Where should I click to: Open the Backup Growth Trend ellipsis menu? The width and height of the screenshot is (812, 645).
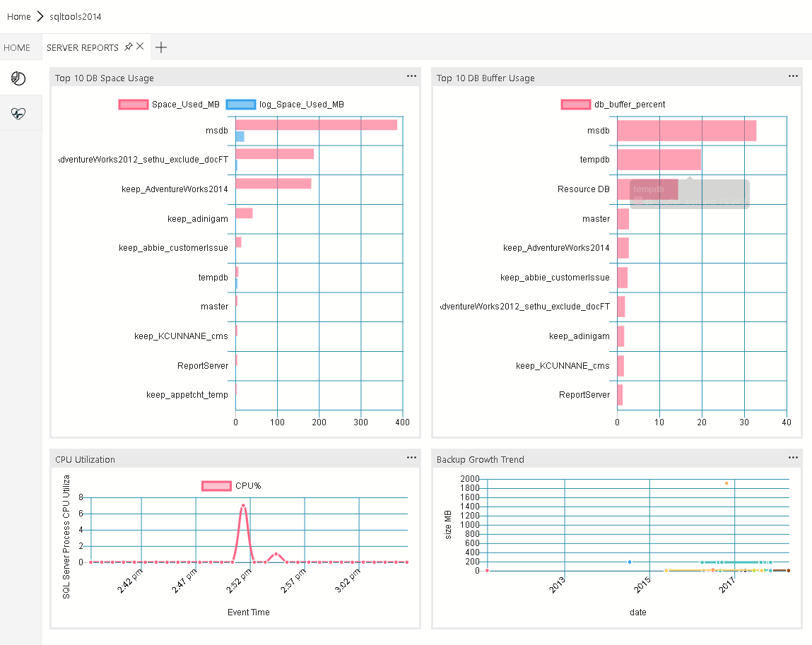coord(793,458)
